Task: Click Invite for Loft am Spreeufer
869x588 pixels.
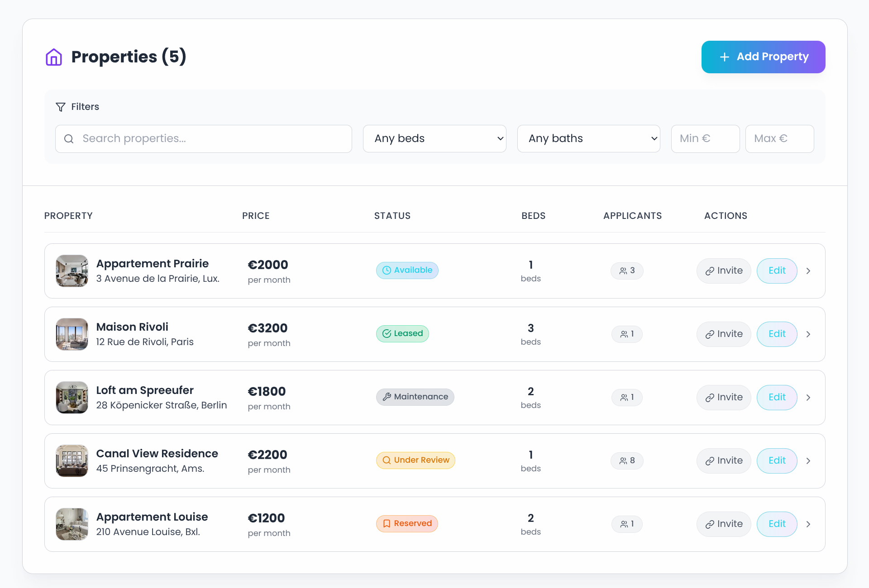Action: point(723,397)
